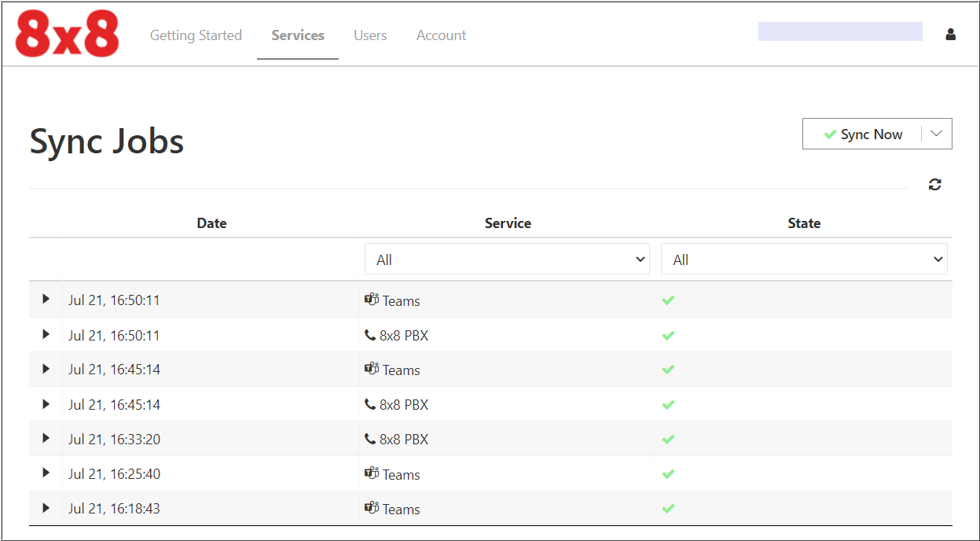Click green checkmark for 16:25:40 job

click(x=668, y=474)
